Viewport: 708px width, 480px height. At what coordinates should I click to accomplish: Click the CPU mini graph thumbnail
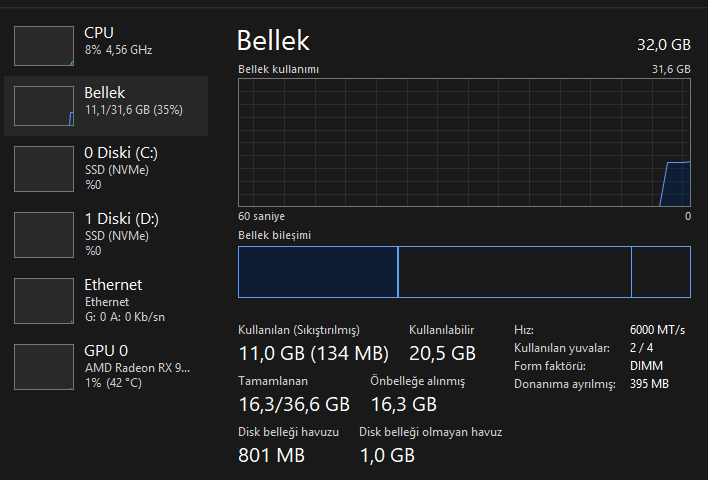click(x=44, y=46)
